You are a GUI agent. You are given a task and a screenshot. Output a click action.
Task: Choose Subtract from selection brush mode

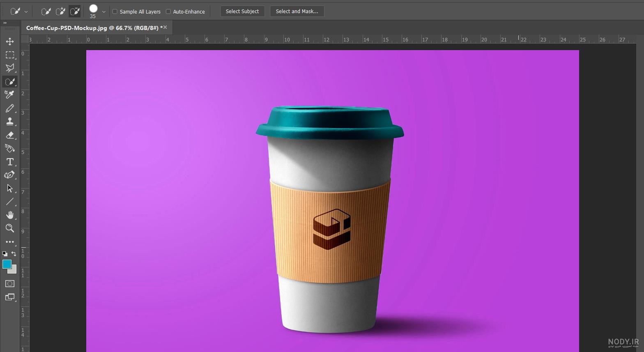[x=74, y=12]
